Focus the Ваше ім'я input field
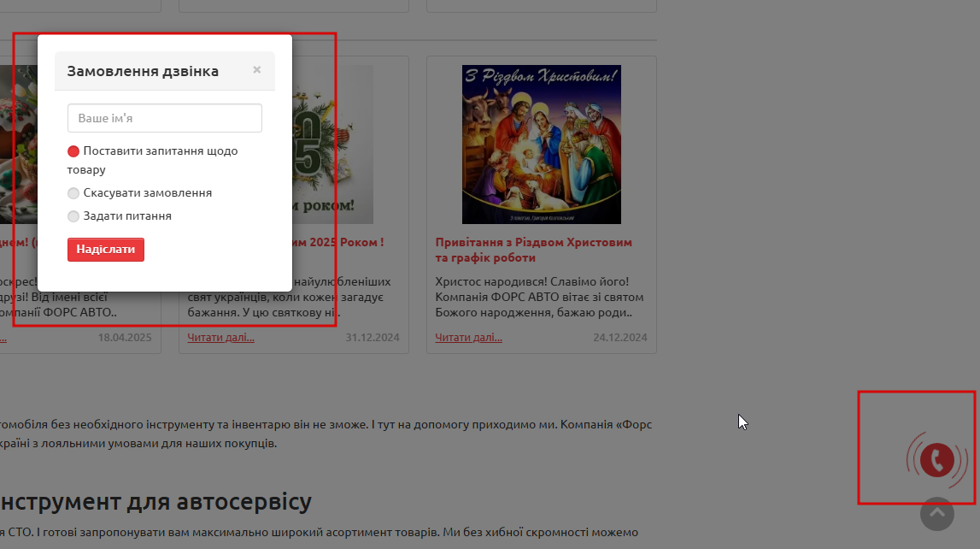Image resolution: width=980 pixels, height=549 pixels. click(x=165, y=118)
